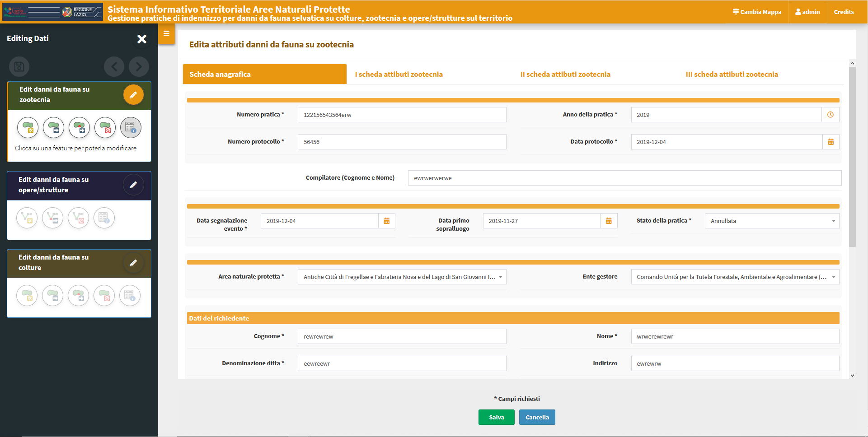Select add polygon feature tool in zootecnia
Viewport: 868px width, 437px height.
pyautogui.click(x=28, y=128)
